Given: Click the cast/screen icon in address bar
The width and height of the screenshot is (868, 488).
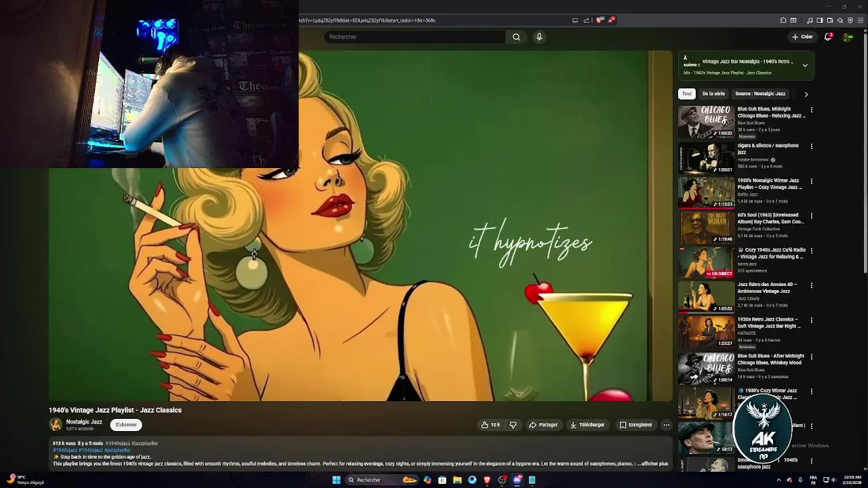Looking at the screenshot, I should (x=575, y=20).
